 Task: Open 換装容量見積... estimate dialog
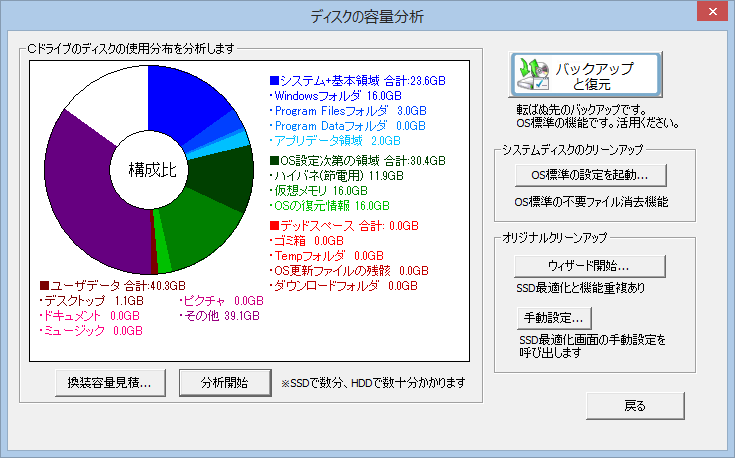(109, 382)
